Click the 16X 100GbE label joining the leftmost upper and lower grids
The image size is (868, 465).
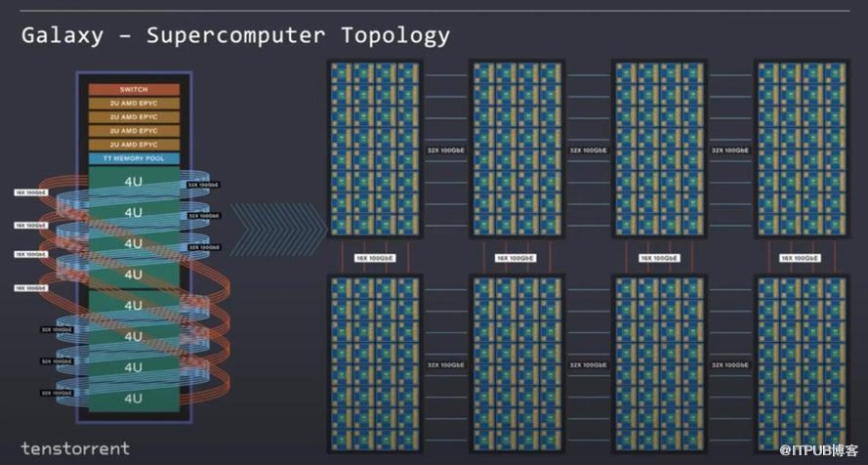(375, 258)
